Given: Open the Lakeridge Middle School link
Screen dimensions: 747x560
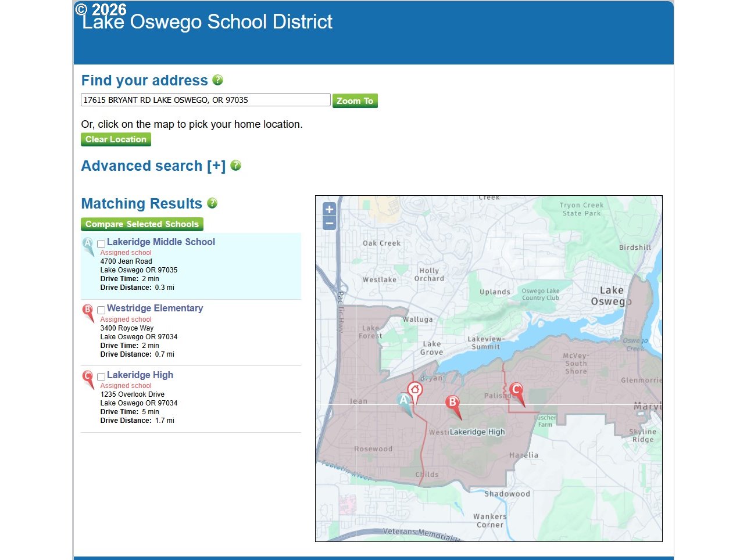Looking at the screenshot, I should click(161, 242).
